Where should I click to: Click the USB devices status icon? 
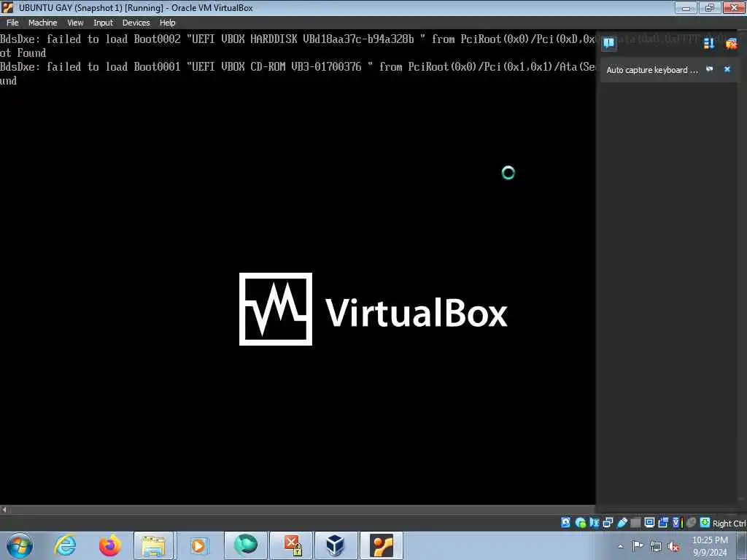point(622,522)
